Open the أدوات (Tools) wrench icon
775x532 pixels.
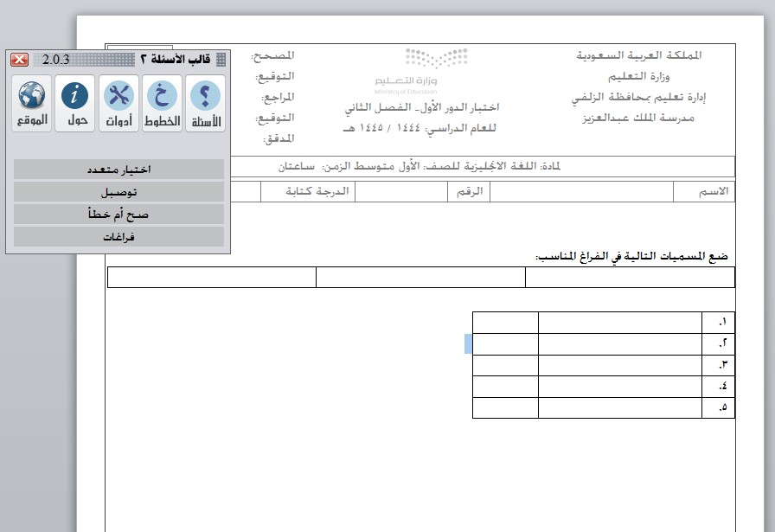tap(118, 103)
